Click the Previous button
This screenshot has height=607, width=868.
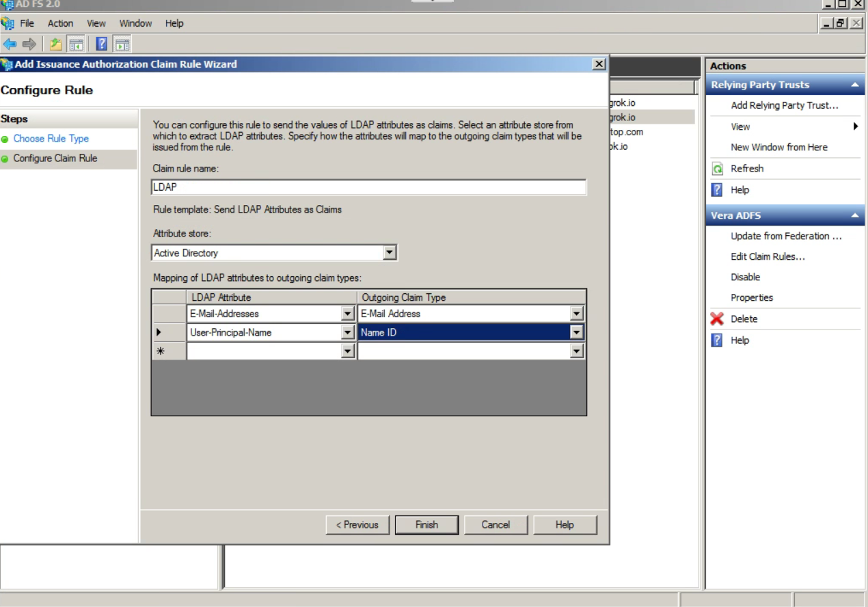[357, 525]
